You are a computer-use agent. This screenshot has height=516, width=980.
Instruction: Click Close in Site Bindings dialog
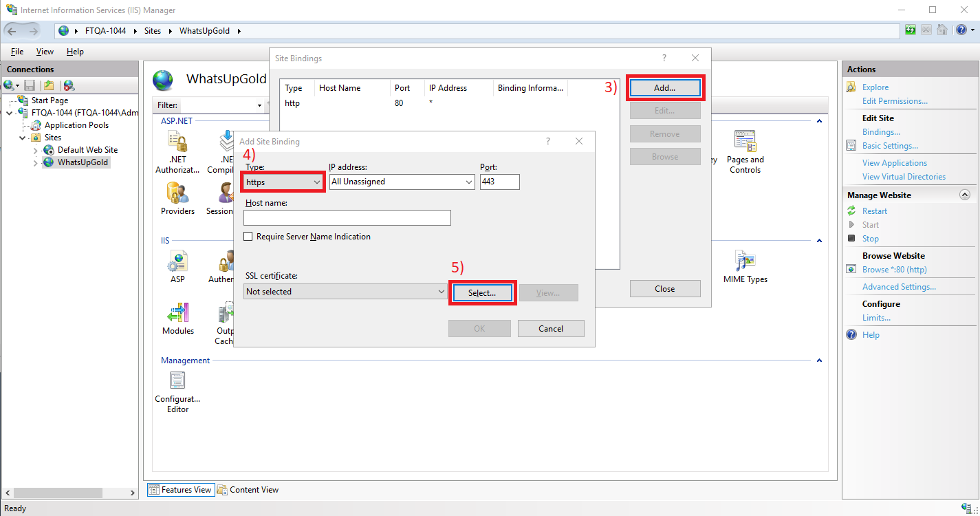pos(665,289)
